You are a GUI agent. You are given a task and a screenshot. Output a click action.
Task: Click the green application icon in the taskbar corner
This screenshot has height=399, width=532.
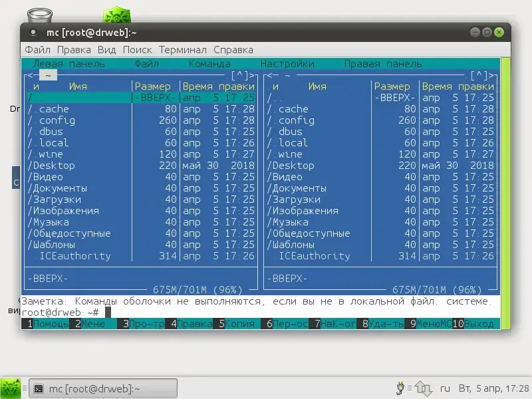pos(12,388)
